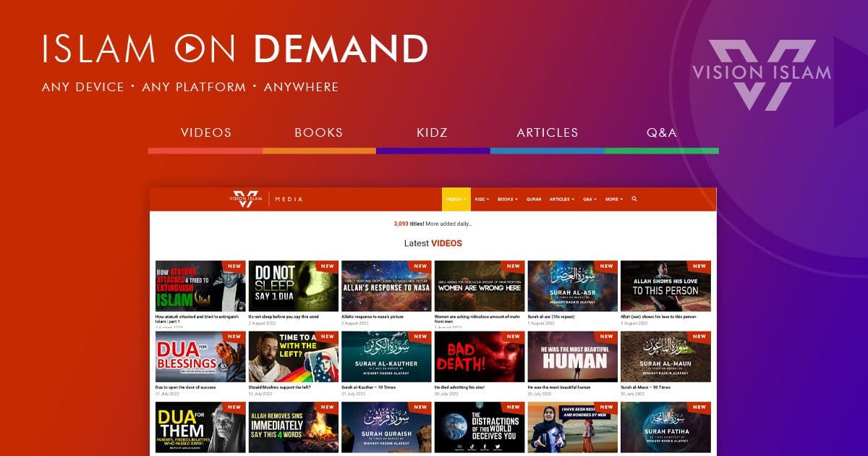
Task: Click the Vision Islam logo in navbar
Action: click(244, 199)
